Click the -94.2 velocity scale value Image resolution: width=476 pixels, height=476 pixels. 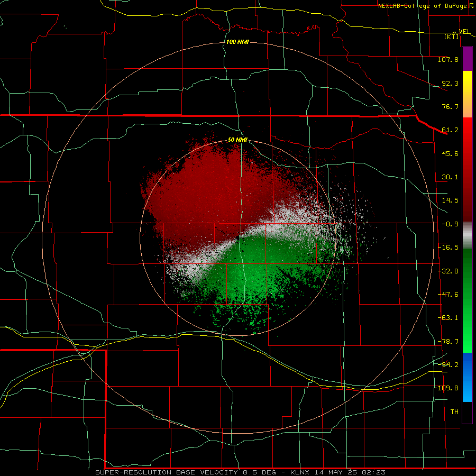coord(448,365)
